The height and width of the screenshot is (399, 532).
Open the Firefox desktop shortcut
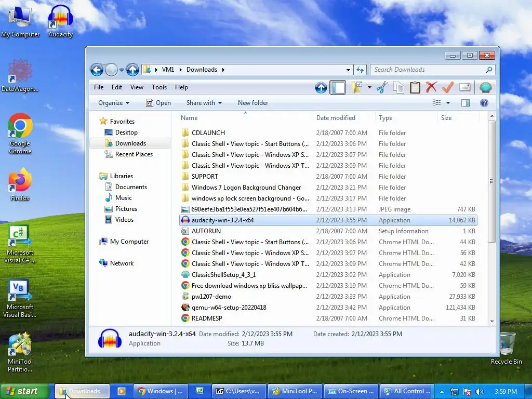pyautogui.click(x=20, y=185)
